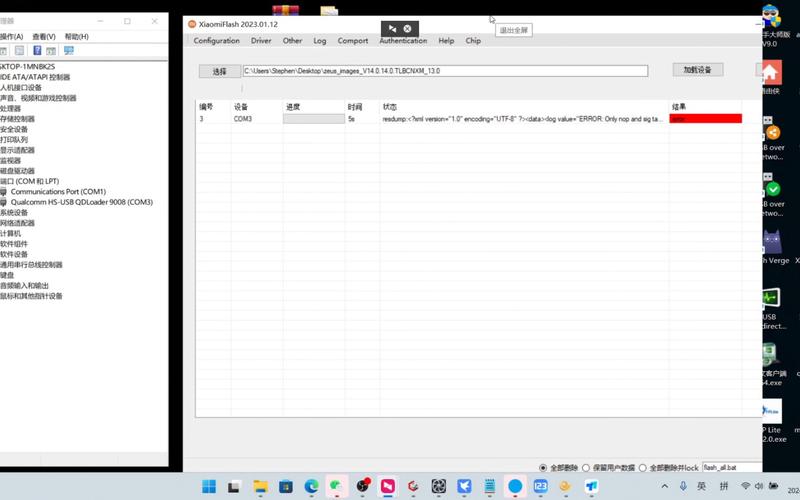Open 帮助(H) menu in Device Manager

pyautogui.click(x=77, y=36)
